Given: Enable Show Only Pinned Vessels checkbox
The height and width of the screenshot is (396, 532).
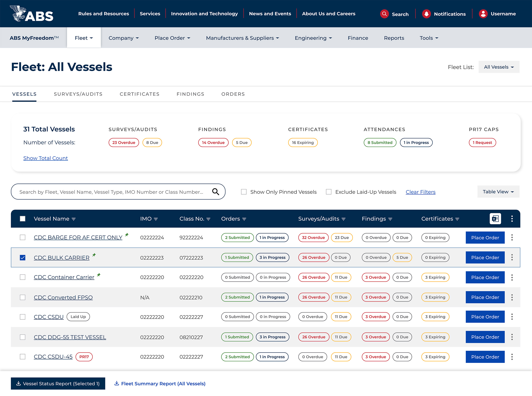Looking at the screenshot, I should 244,192.
